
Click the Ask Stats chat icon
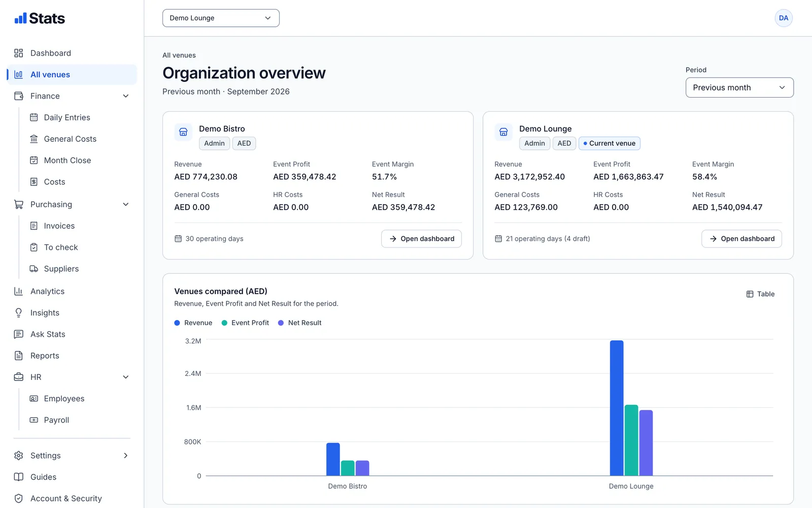(19, 334)
